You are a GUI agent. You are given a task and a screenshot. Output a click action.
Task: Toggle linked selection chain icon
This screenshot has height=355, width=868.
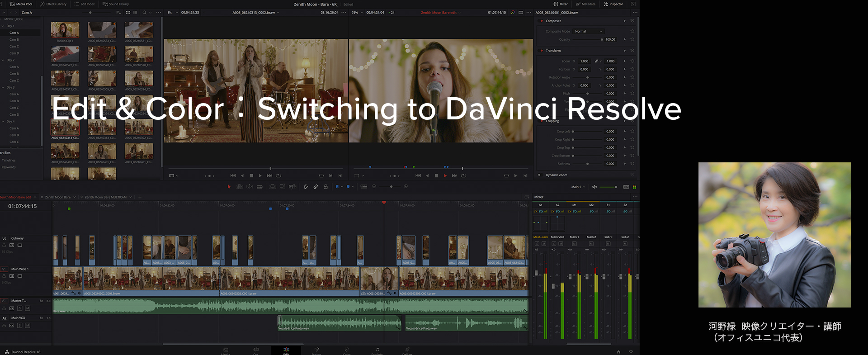316,186
